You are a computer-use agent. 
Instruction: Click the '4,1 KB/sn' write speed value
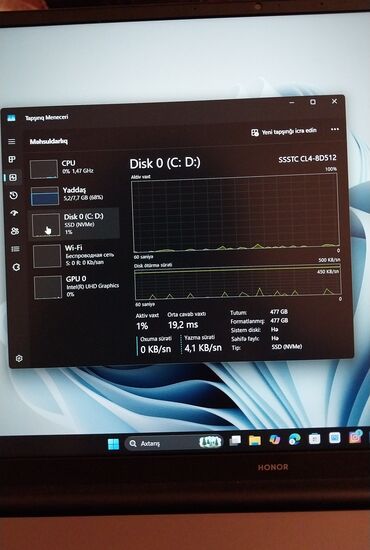(203, 348)
